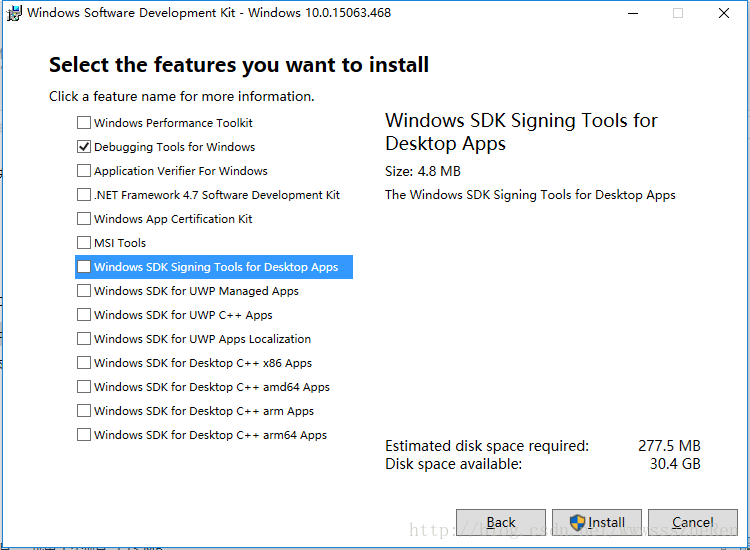The height and width of the screenshot is (550, 750).
Task: Select 'Windows Performance Toolkit' feature name
Action: [173, 123]
